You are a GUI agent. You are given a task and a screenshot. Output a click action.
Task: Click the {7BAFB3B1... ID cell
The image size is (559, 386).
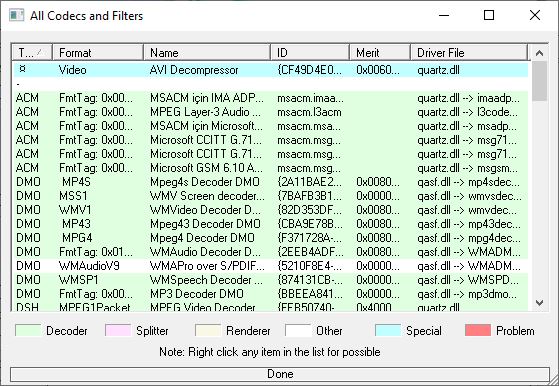pos(309,196)
